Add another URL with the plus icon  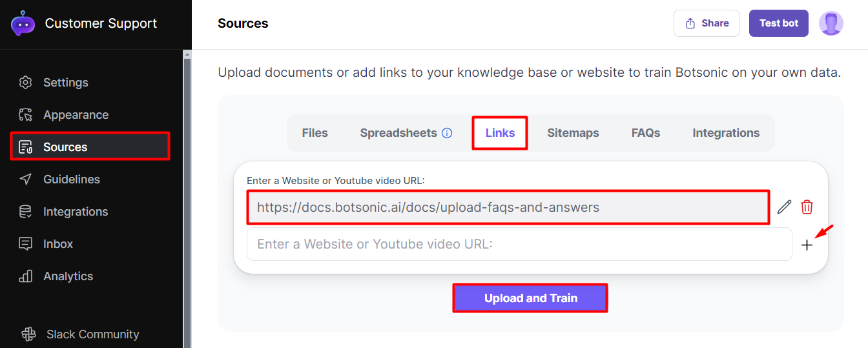tap(807, 245)
